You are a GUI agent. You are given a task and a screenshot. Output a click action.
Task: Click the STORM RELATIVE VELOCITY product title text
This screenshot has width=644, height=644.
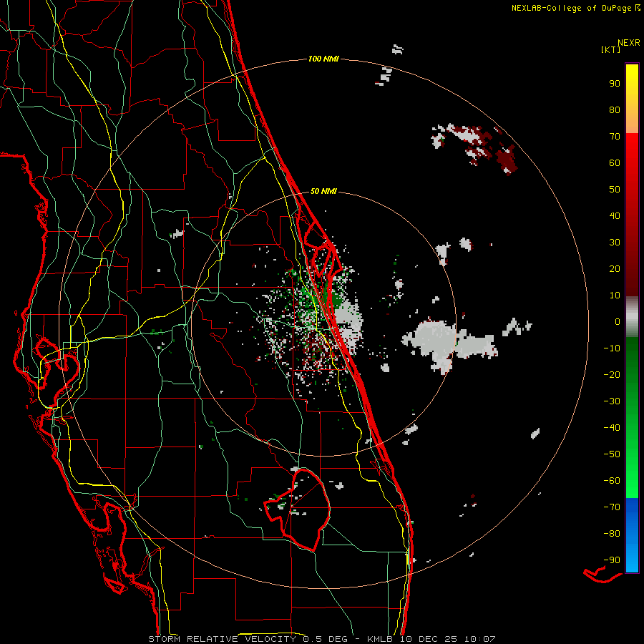click(x=223, y=639)
